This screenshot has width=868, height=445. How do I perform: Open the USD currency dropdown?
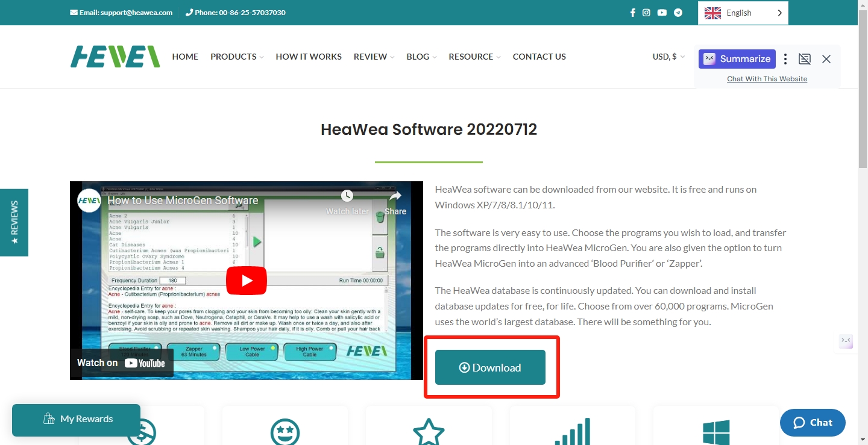[668, 57]
